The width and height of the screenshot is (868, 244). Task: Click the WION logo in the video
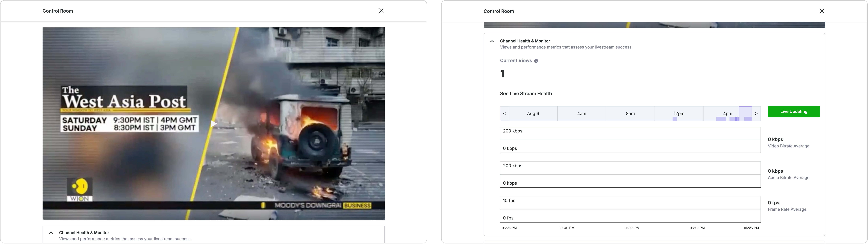80,190
